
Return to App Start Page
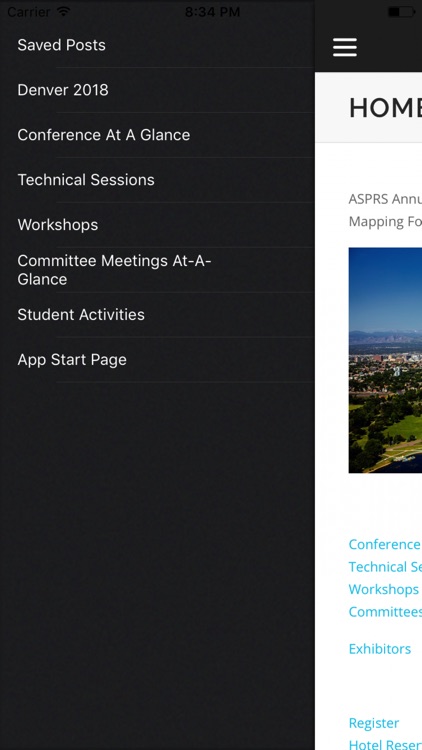tap(157, 360)
